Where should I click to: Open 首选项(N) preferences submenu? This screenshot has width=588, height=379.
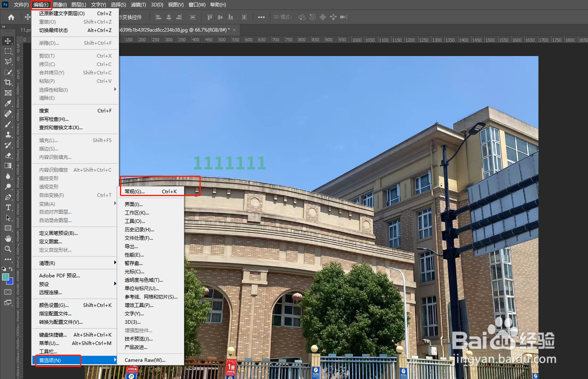pos(75,360)
